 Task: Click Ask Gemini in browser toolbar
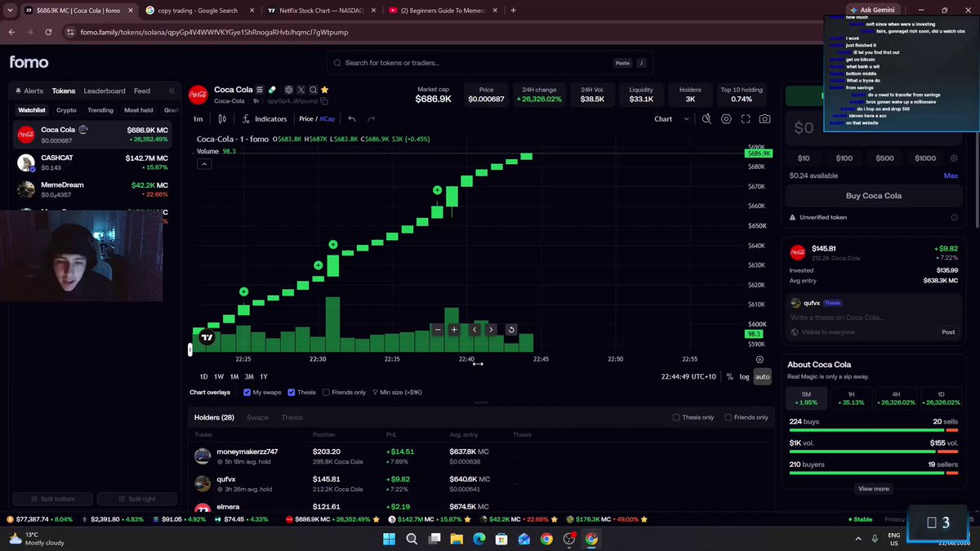pos(871,11)
